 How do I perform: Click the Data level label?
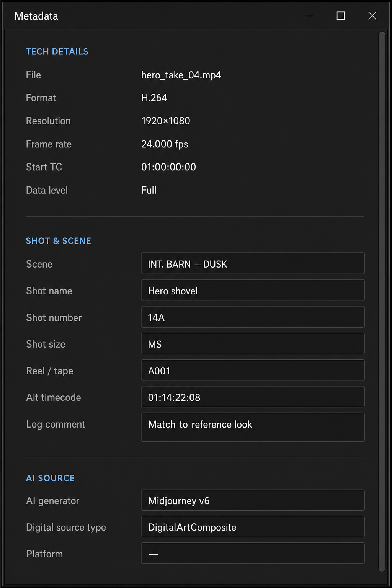point(47,190)
